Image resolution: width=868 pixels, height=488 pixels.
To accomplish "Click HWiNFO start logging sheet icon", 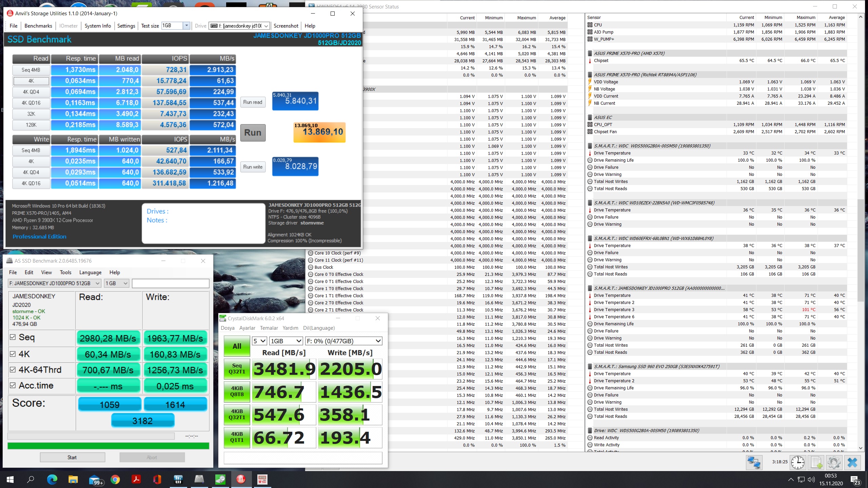I will click(816, 462).
